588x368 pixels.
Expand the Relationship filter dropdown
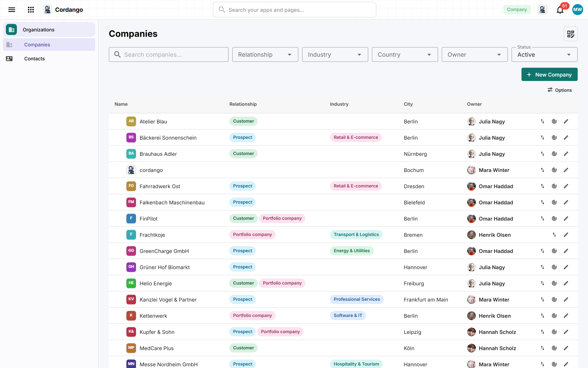(x=265, y=54)
